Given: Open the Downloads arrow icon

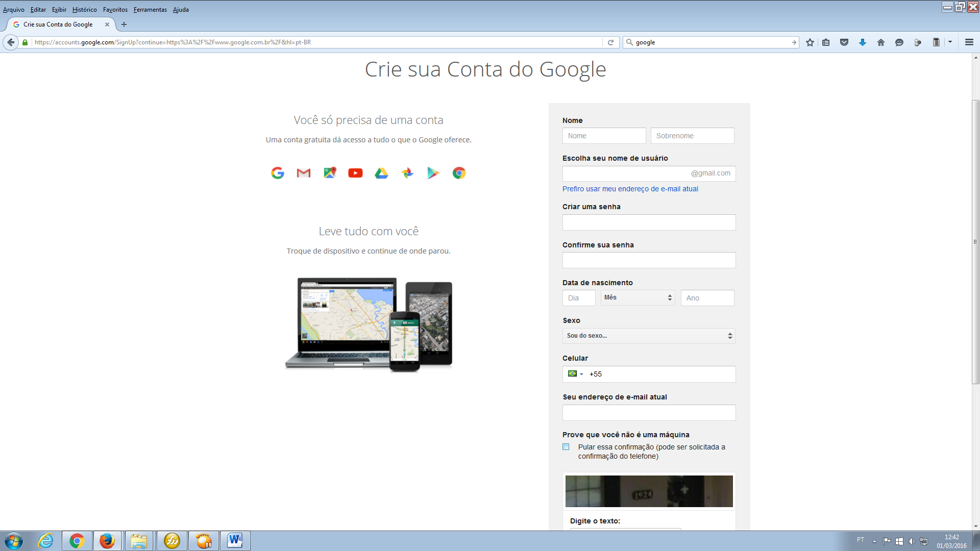Looking at the screenshot, I should [863, 42].
